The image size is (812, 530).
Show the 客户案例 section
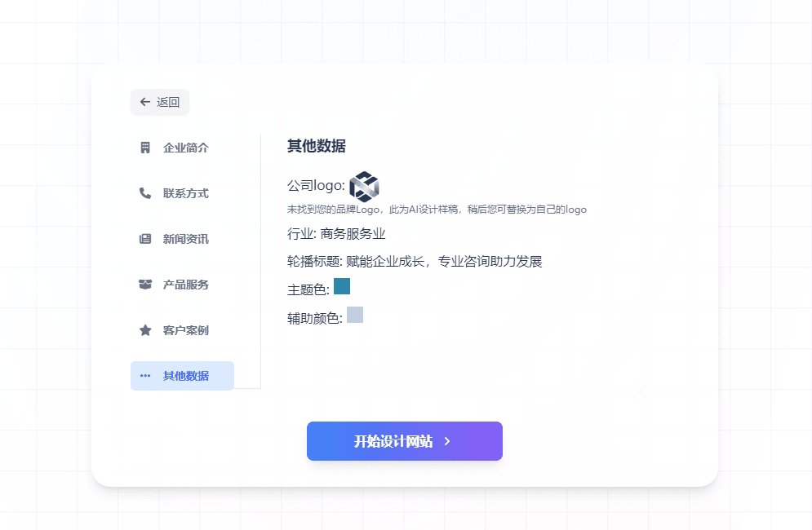pos(185,330)
